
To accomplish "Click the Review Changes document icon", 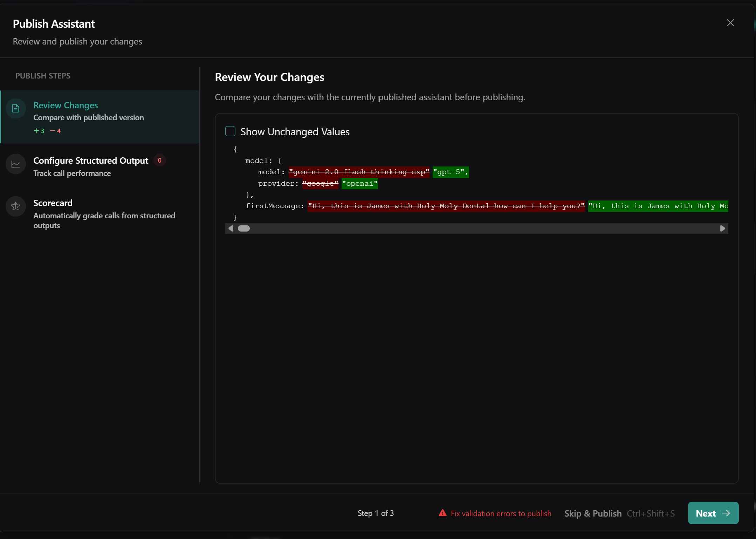I will (x=15, y=108).
